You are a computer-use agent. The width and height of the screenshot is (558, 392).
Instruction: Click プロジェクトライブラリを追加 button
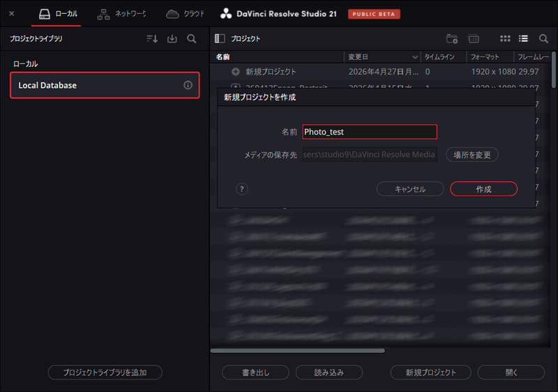pyautogui.click(x=105, y=372)
